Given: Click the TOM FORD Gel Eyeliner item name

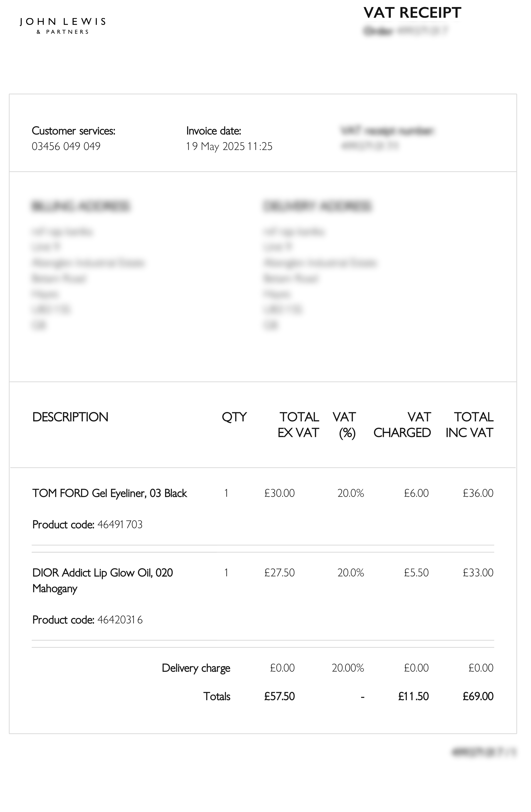Looking at the screenshot, I should point(109,493).
